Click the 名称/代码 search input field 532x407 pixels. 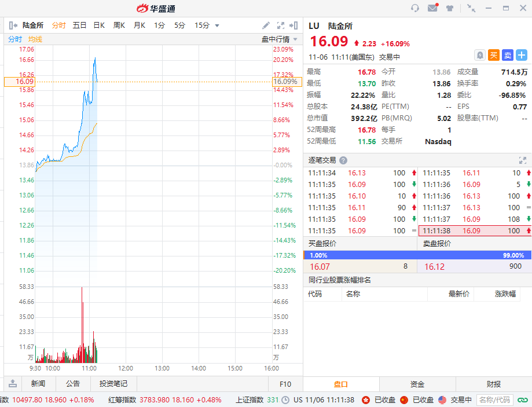(495, 400)
